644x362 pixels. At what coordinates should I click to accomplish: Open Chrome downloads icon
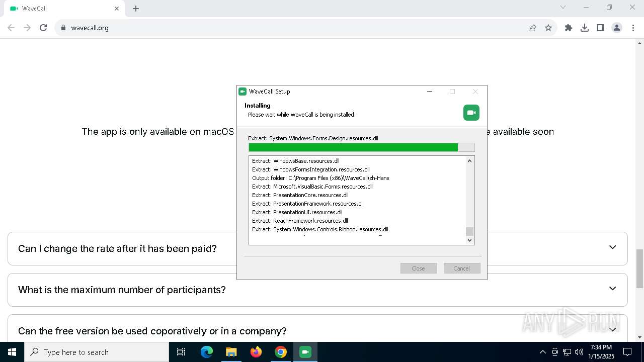click(x=585, y=28)
